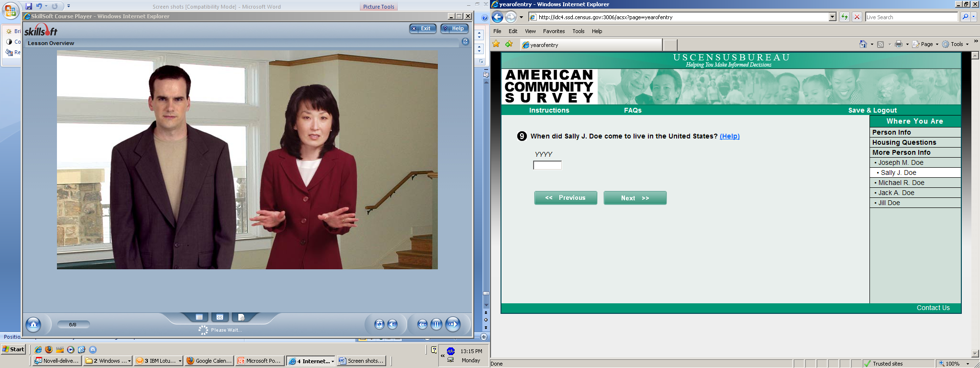Open the Favorites menu in Internet Explorer

click(x=554, y=31)
